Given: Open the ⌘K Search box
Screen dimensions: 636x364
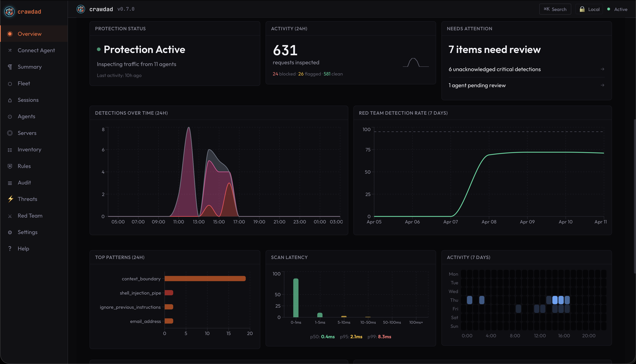Looking at the screenshot, I should click(555, 9).
